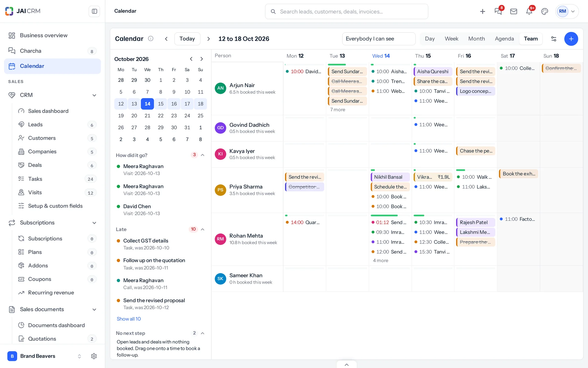588x368 pixels.
Task: Collapse the Subscriptions section
Action: pyautogui.click(x=94, y=223)
